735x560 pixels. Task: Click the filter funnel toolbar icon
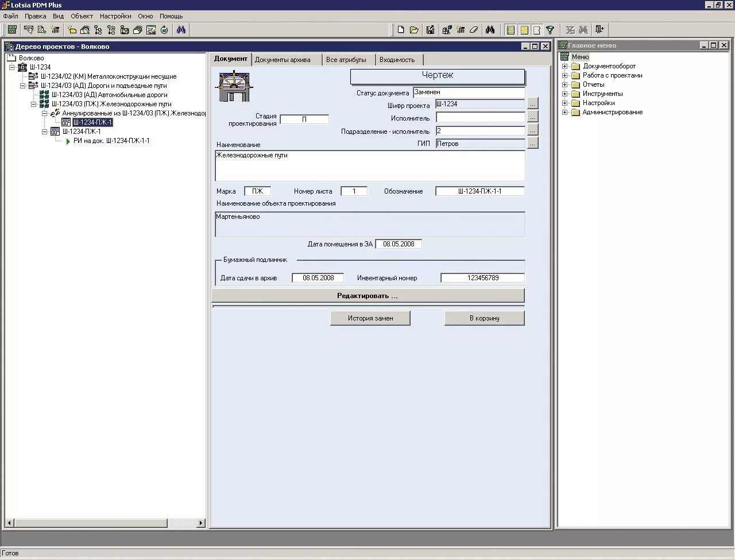[x=550, y=30]
